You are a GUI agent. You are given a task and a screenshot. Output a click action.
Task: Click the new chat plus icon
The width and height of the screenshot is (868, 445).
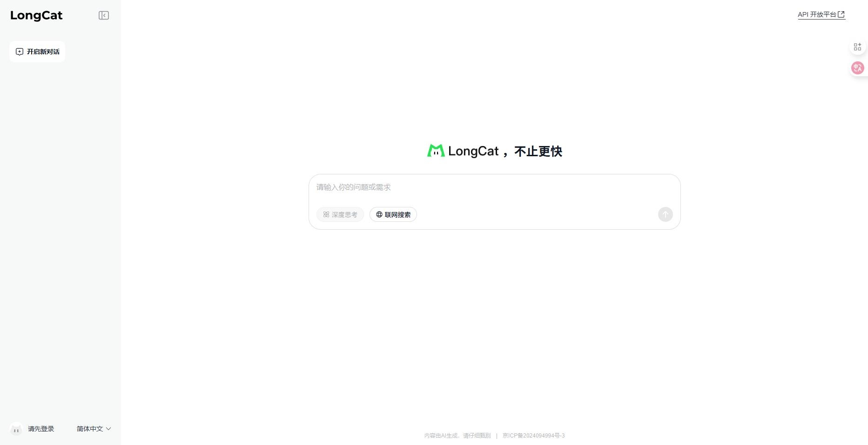20,52
